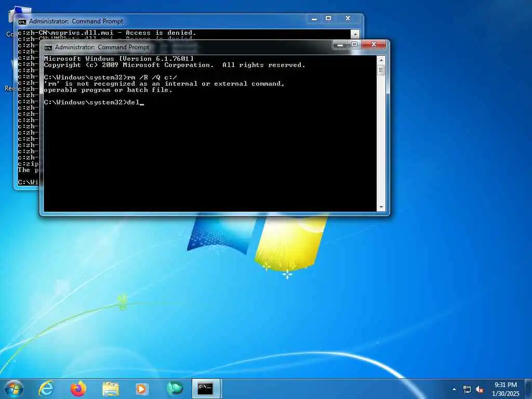532x399 pixels.
Task: Minimize the back Command Prompt window
Action: [x=314, y=19]
